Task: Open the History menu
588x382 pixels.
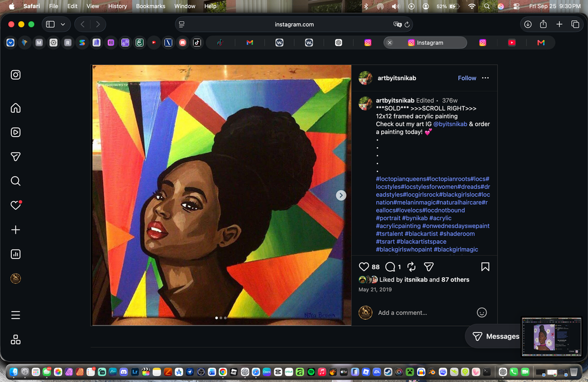Action: (118, 6)
